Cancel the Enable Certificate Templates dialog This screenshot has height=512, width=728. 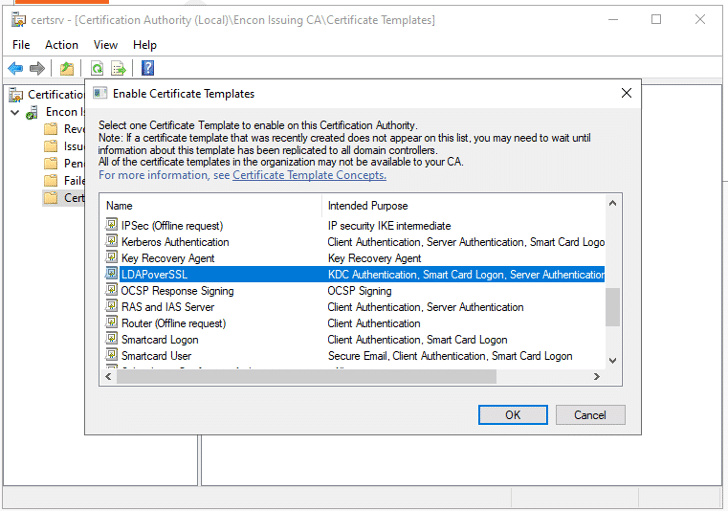(589, 415)
